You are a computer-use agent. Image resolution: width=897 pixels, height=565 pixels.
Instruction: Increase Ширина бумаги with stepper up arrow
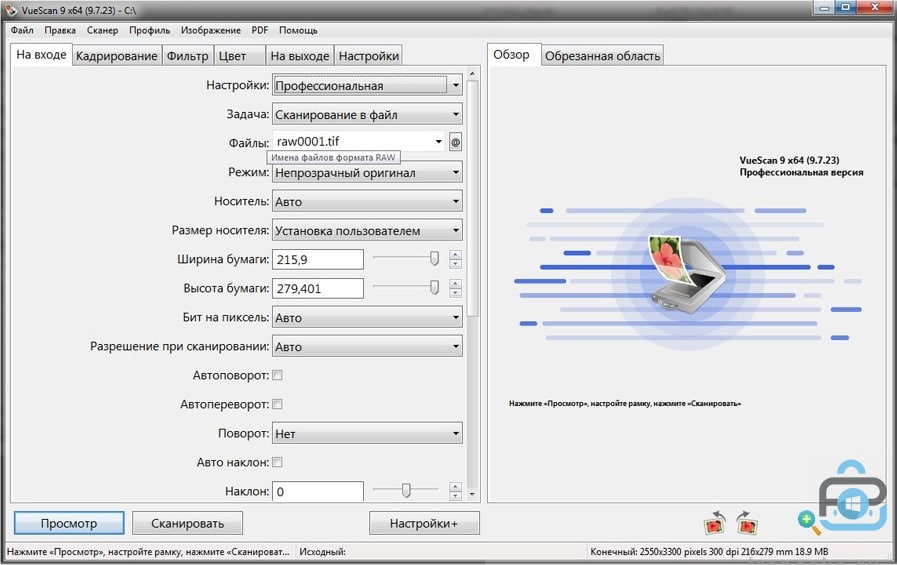tap(455, 254)
